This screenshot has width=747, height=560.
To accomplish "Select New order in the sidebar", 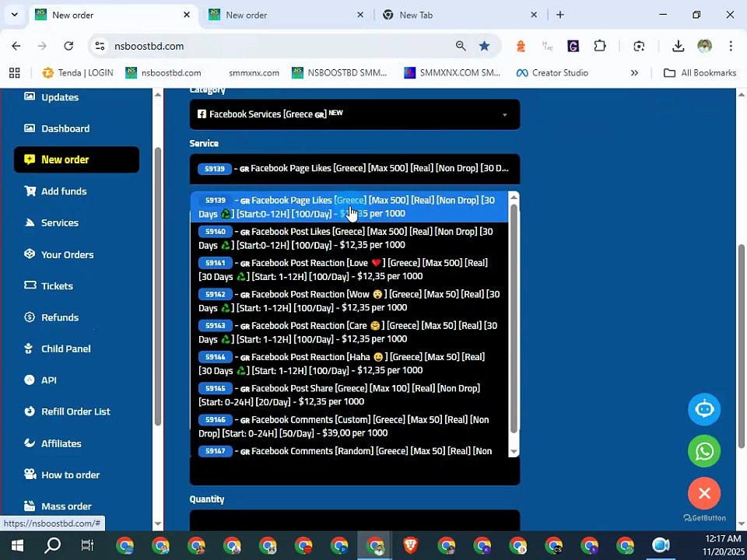I will (76, 159).
